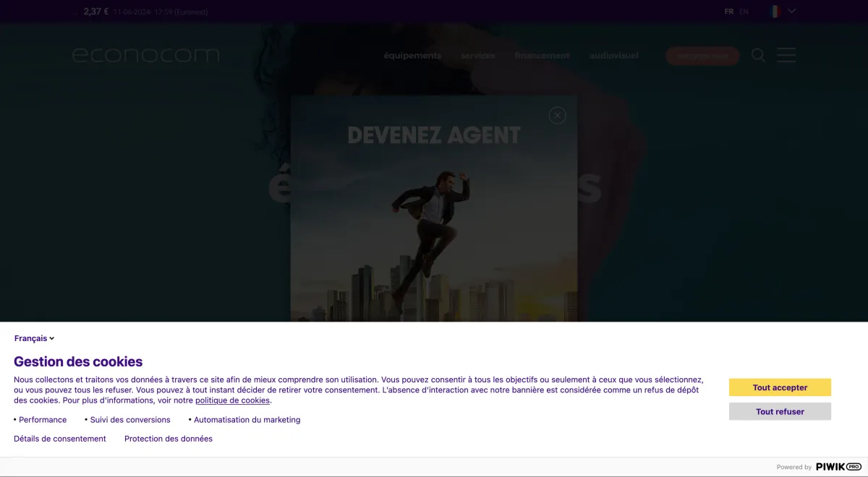Open the hamburger menu icon
Image resolution: width=868 pixels, height=477 pixels.
tap(786, 56)
